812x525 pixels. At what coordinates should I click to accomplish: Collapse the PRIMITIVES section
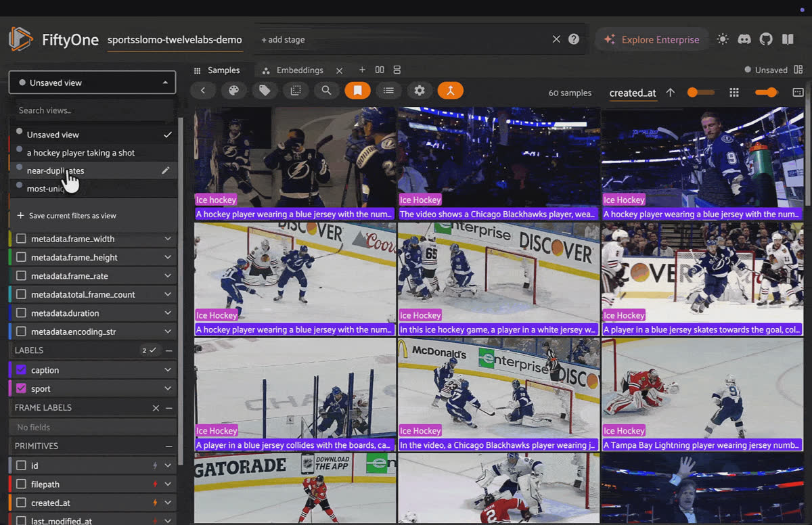point(168,447)
